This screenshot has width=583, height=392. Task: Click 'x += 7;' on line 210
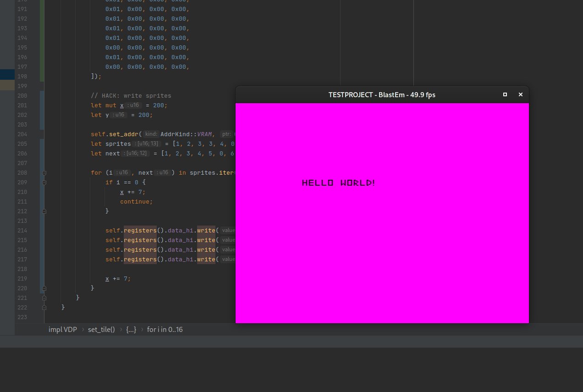click(133, 192)
